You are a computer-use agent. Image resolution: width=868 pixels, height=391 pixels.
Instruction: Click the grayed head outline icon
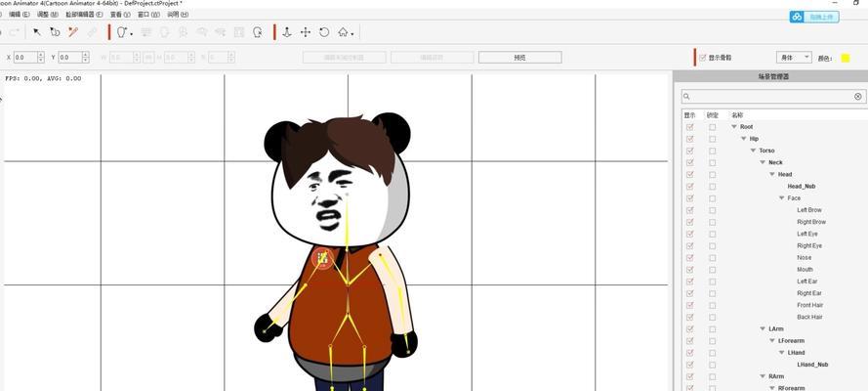[x=164, y=32]
